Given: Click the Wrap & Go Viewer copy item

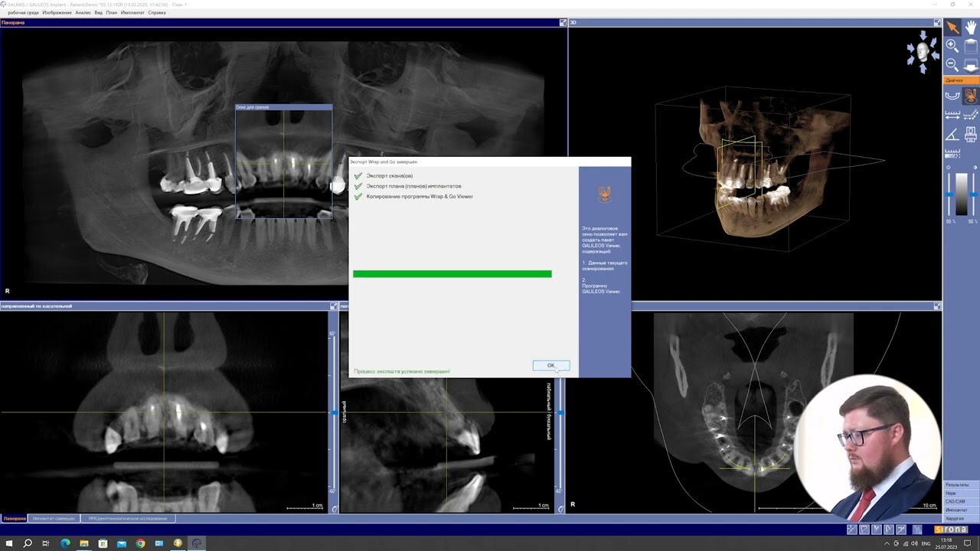Looking at the screenshot, I should pyautogui.click(x=413, y=197).
